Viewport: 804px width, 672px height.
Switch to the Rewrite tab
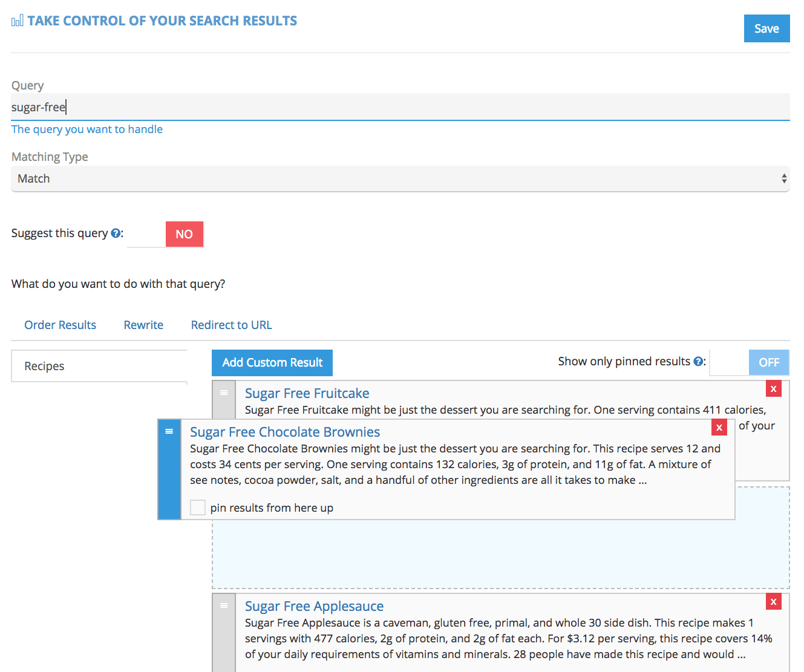tap(143, 325)
